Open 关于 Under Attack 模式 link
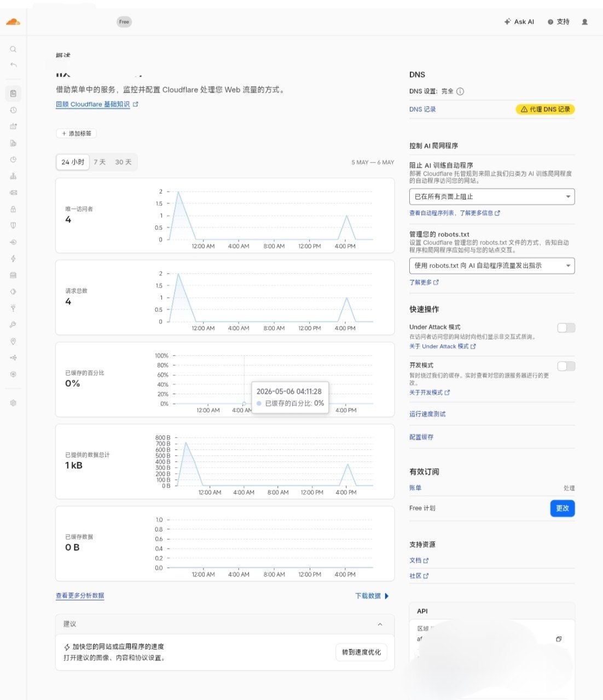The image size is (603, 700). 443,346
